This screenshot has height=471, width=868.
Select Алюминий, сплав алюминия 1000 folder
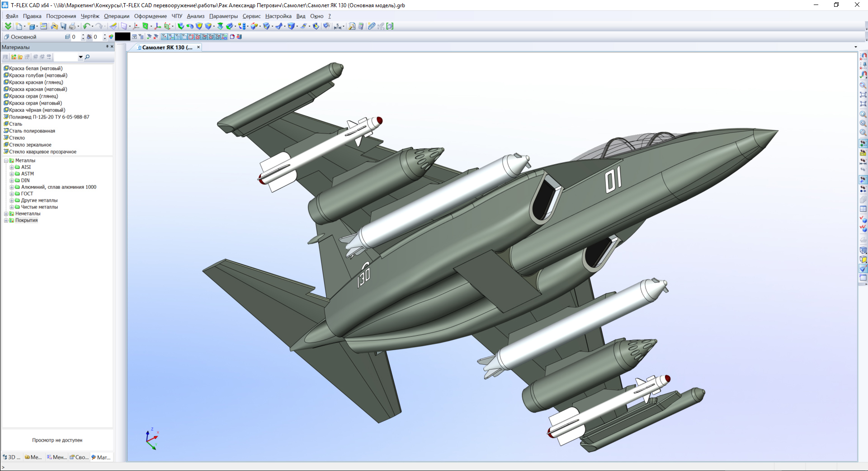tap(59, 187)
